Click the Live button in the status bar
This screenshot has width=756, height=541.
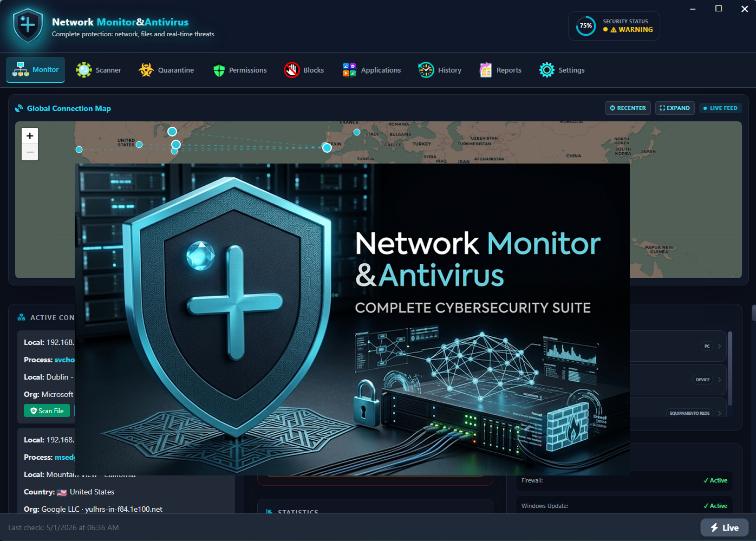click(725, 527)
